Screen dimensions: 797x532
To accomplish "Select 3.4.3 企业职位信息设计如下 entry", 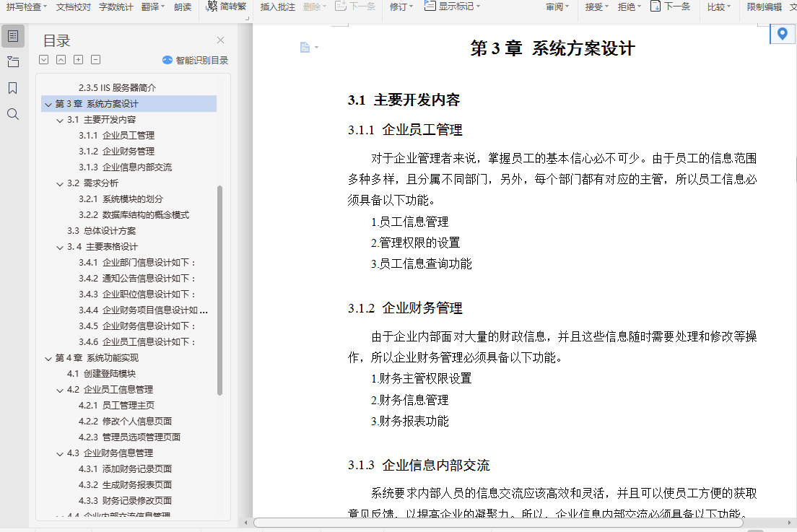I will [x=137, y=295].
